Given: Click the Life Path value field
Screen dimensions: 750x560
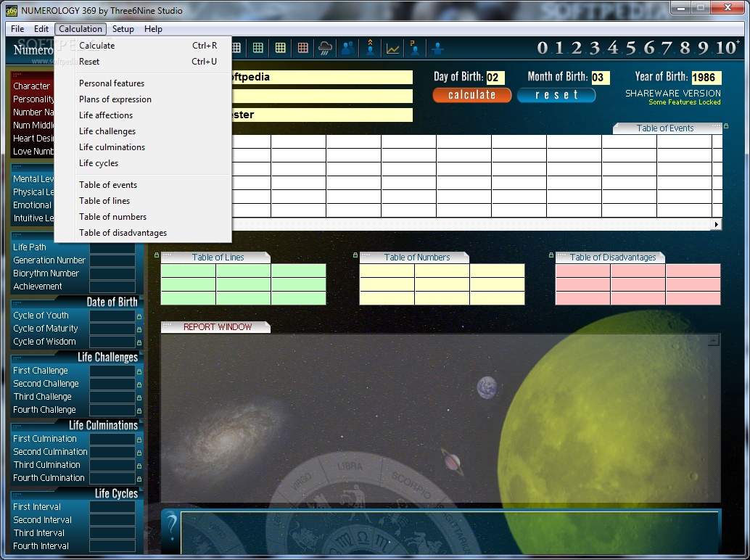Looking at the screenshot, I should (x=112, y=247).
